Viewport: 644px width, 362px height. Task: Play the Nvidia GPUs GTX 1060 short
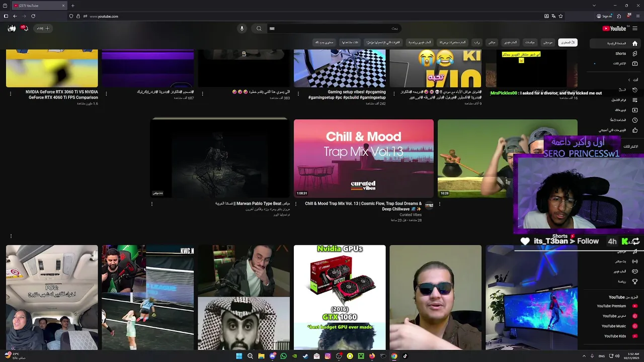(340, 297)
